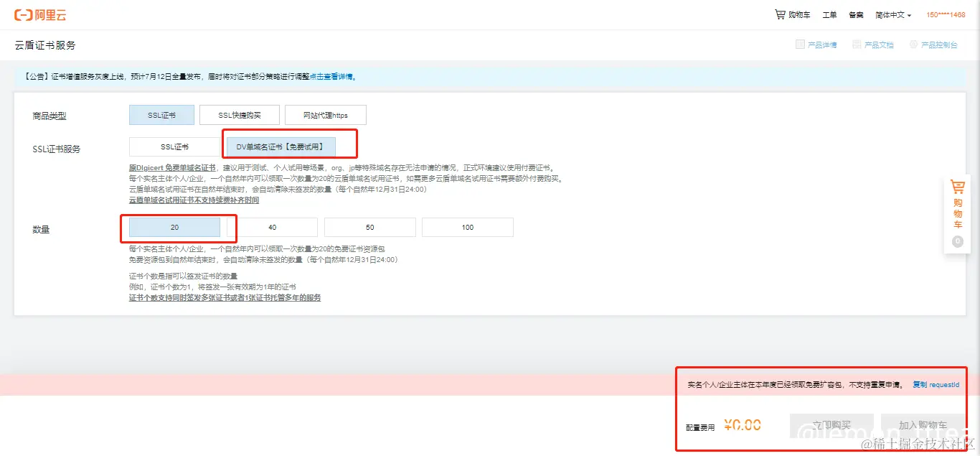The width and height of the screenshot is (980, 456).
Task: Select SSL快捷购买 product type option
Action: tap(240, 115)
